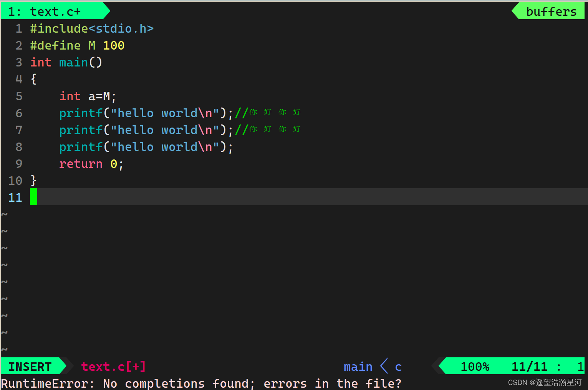This screenshot has height=390, width=588.
Task: Click the closing brace on line 10
Action: (33, 180)
